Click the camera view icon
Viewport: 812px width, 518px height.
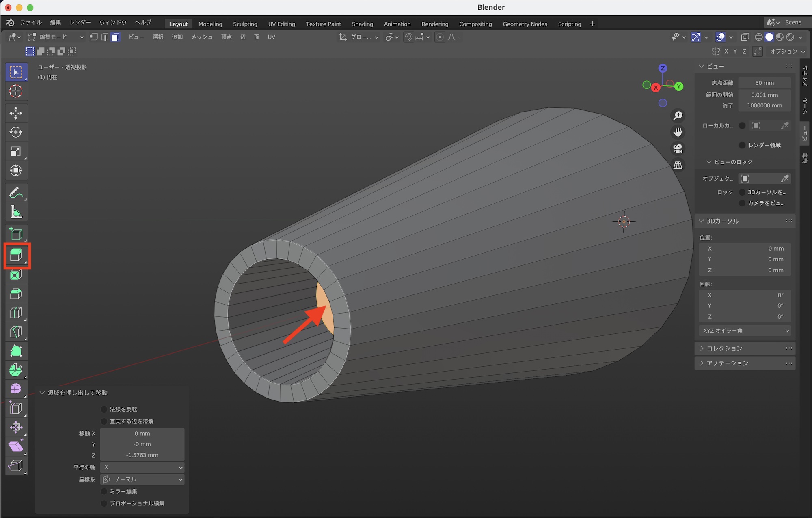pyautogui.click(x=678, y=149)
